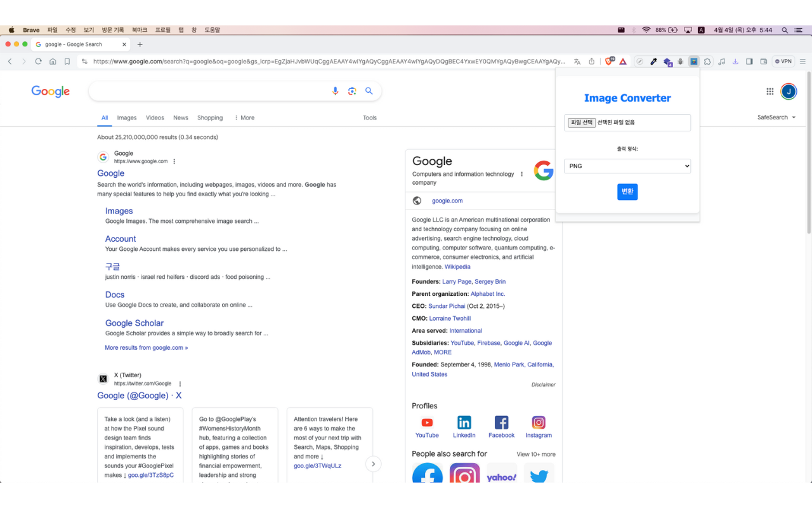Open the Brave application menu
The height and width of the screenshot is (508, 812).
pos(31,30)
